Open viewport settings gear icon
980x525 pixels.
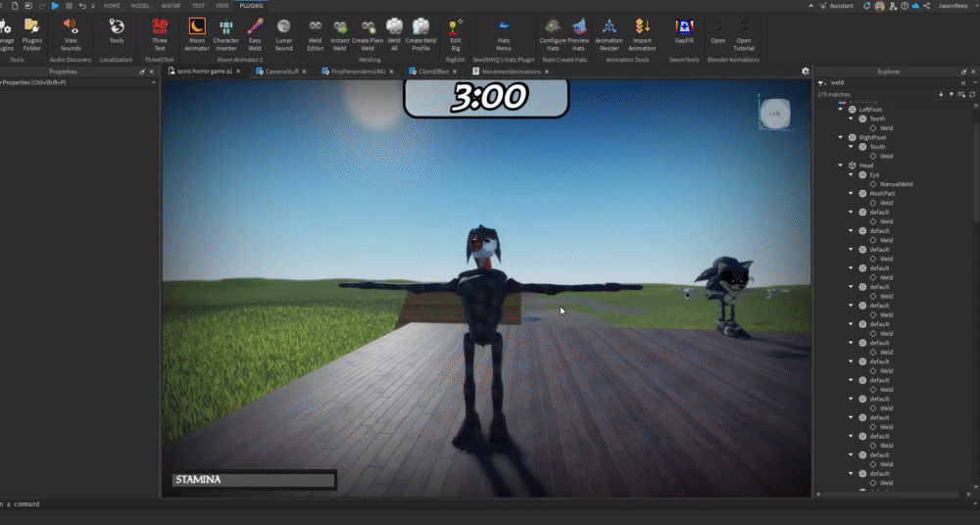click(805, 72)
